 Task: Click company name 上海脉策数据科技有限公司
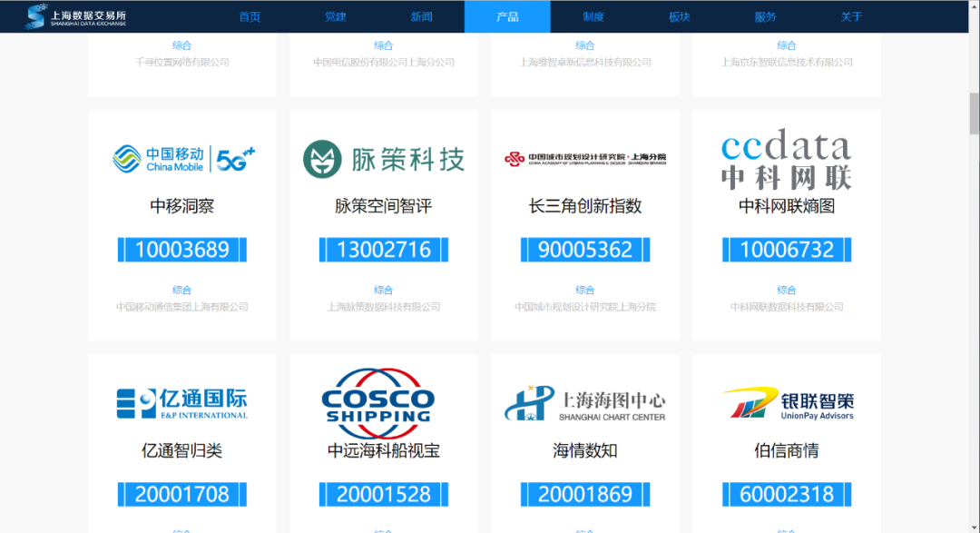point(384,307)
